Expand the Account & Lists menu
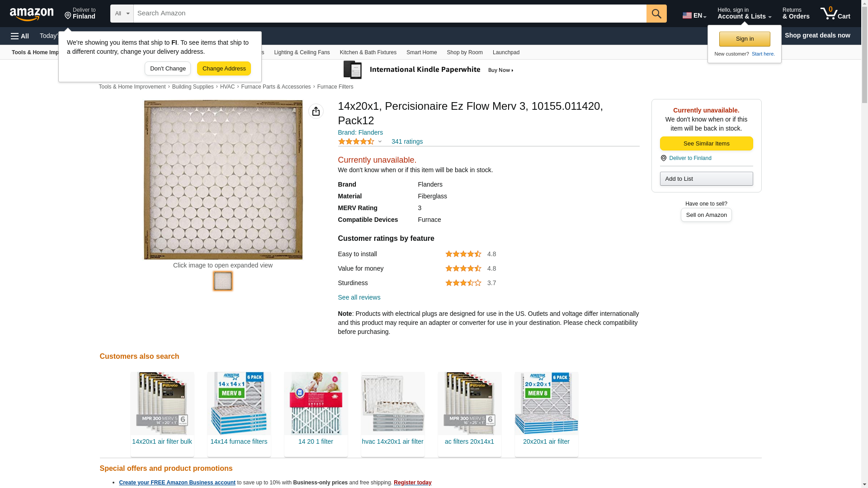 [744, 14]
